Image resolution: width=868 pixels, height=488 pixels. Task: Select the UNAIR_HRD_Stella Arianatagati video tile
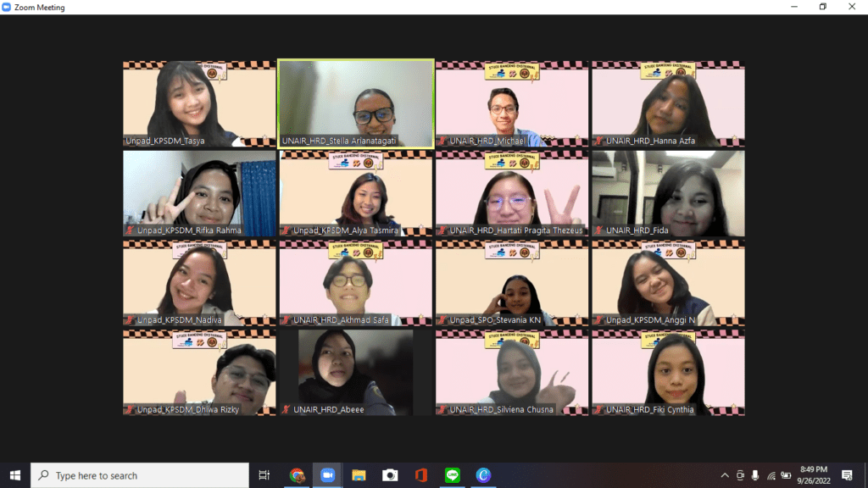pyautogui.click(x=356, y=103)
